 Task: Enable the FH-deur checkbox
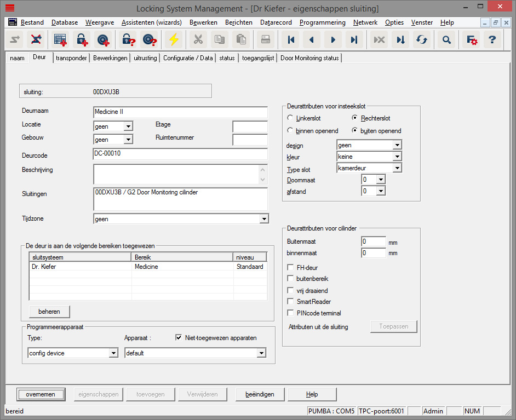[x=291, y=267]
